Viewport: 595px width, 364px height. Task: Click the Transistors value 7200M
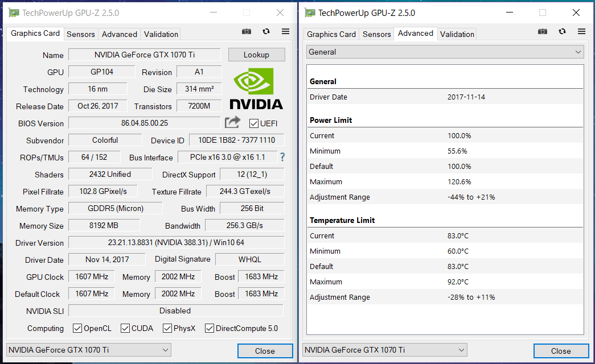tap(199, 106)
